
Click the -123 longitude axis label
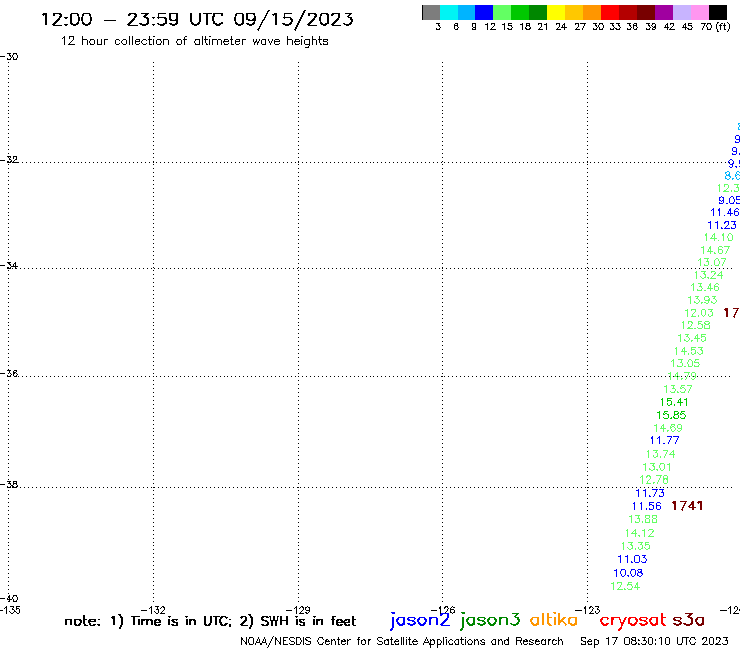(588, 610)
